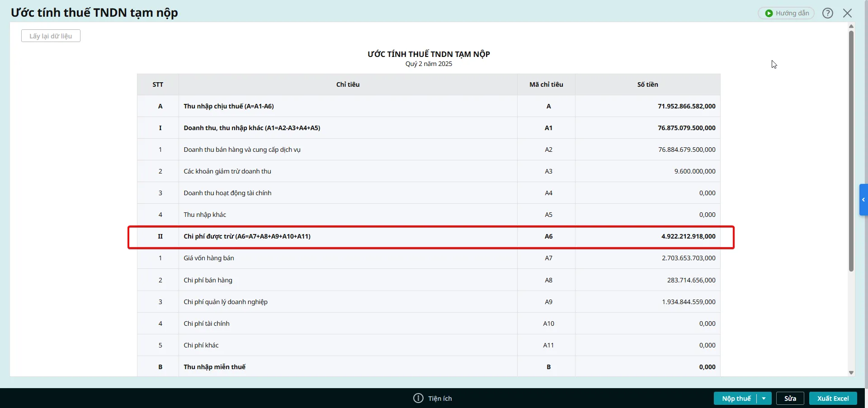Click the Tiện ích info icon
Screen dimensions: 868x408
click(418, 398)
